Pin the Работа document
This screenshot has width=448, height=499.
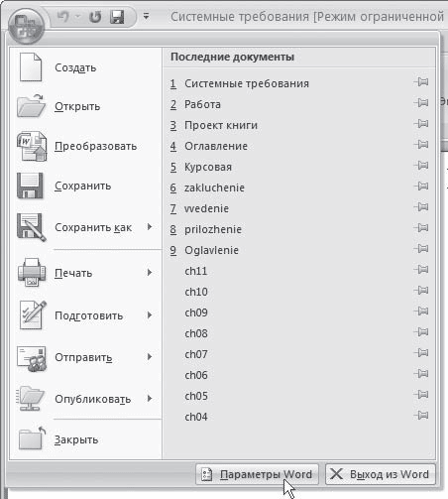pyautogui.click(x=421, y=102)
